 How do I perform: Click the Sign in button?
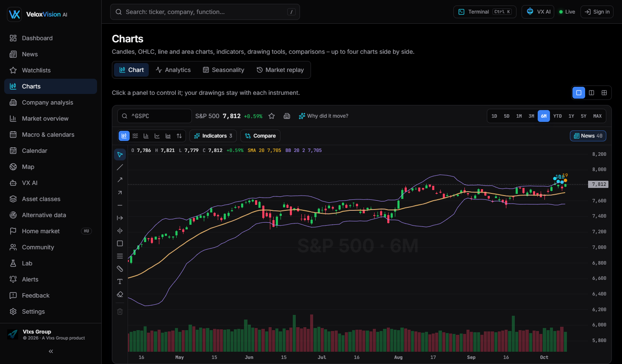[597, 12]
